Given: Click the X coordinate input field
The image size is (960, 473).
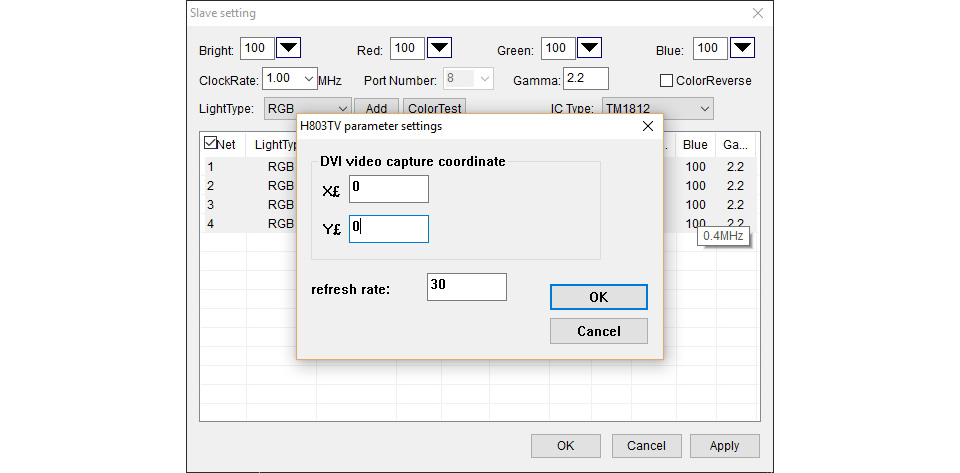Looking at the screenshot, I should 389,189.
